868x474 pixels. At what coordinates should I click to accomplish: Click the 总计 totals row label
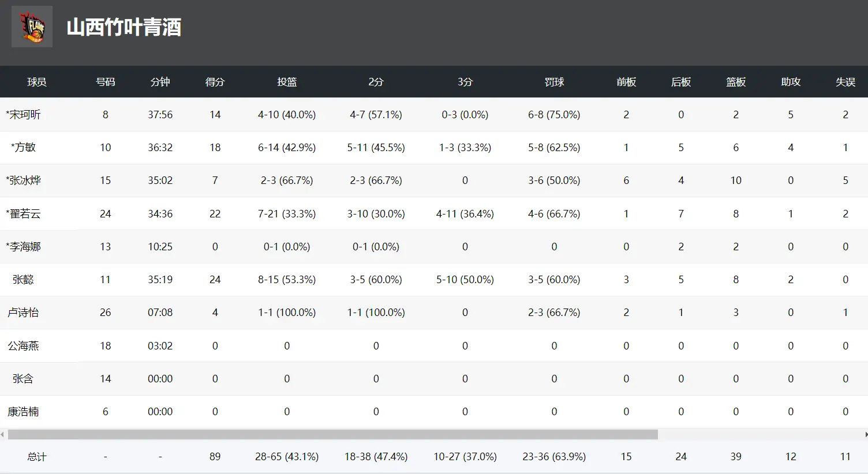(36, 457)
